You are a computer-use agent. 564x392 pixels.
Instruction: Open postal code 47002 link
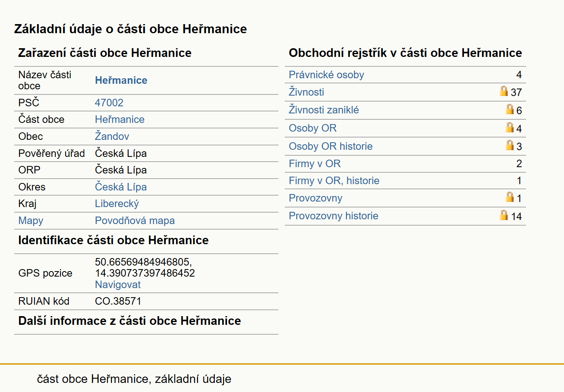tap(109, 103)
